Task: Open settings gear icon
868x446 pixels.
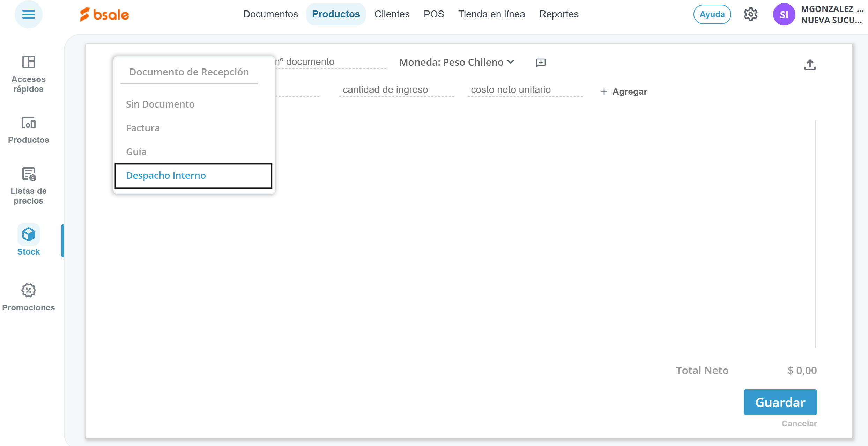Action: 750,14
